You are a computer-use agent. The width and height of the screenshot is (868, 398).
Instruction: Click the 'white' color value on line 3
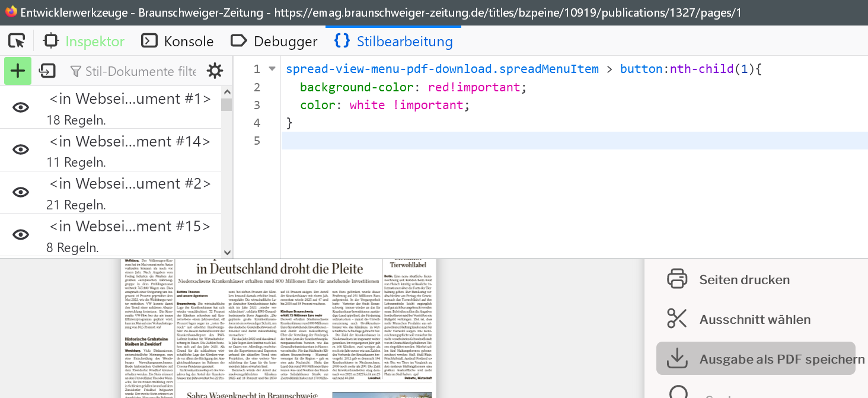[367, 105]
